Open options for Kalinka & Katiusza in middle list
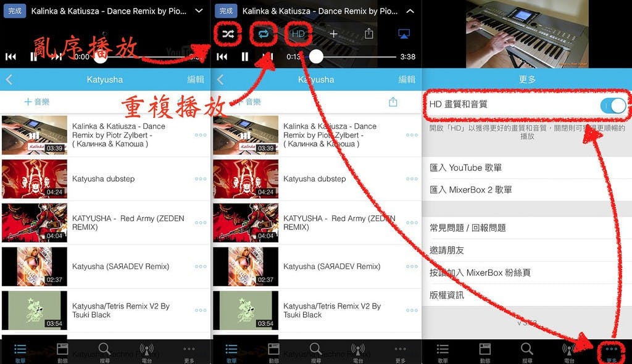Screen dimensions: 632x364 pos(412,135)
